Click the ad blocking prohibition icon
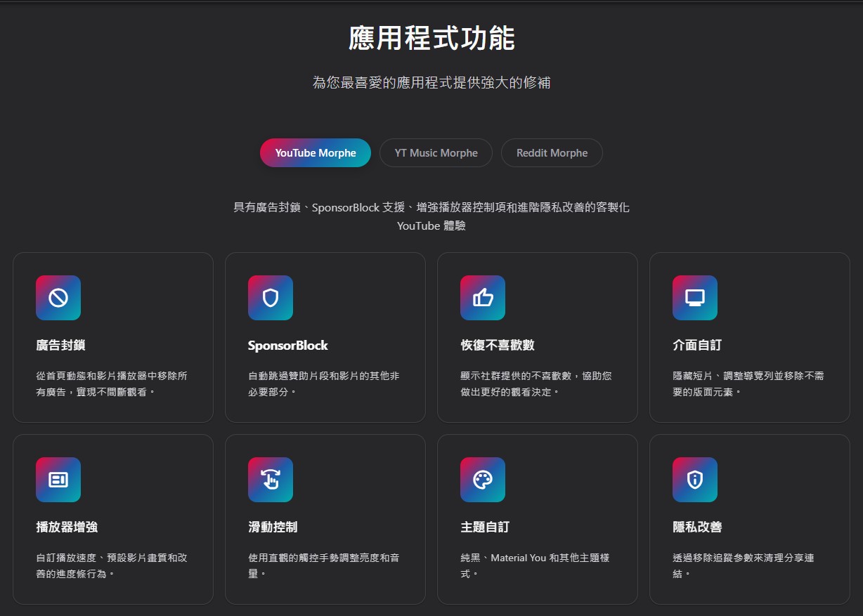Screen dimensions: 863x616 pyautogui.click(x=58, y=298)
